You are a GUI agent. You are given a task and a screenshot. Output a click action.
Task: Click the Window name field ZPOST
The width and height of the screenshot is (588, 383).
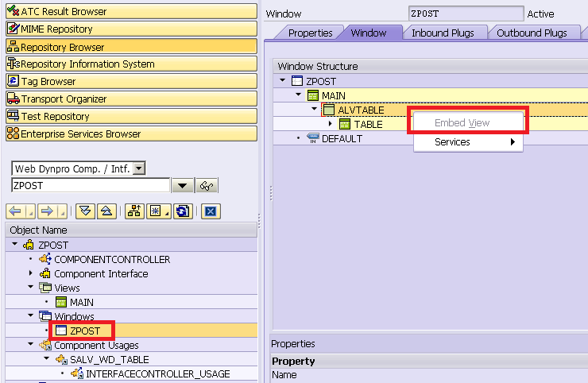466,14
